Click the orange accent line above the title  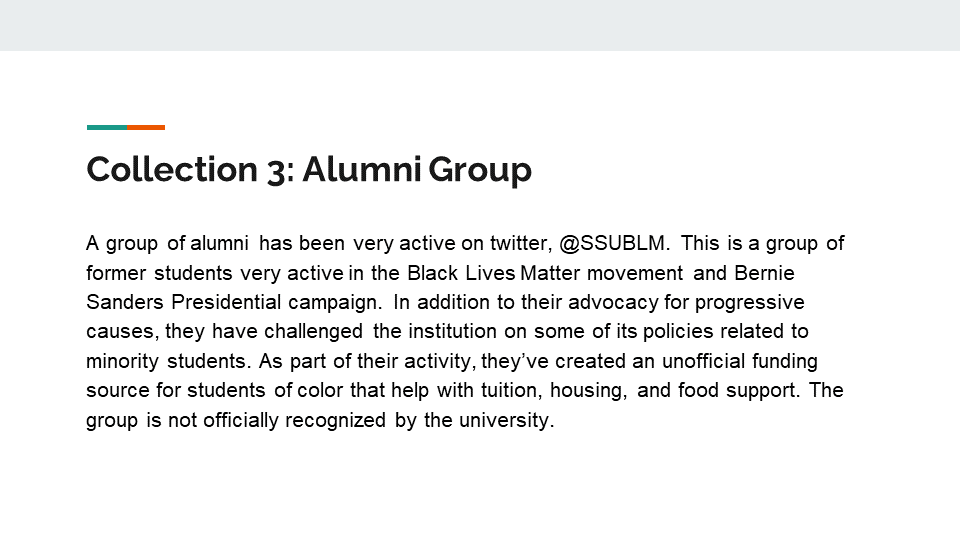[146, 127]
